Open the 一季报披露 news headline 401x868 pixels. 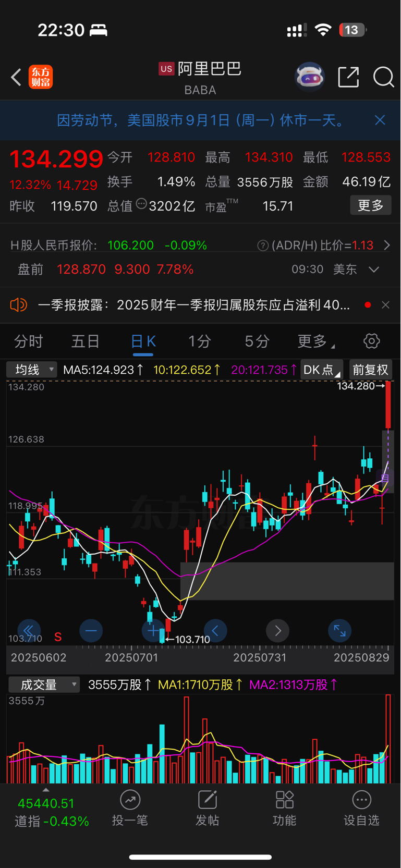pos(193,305)
